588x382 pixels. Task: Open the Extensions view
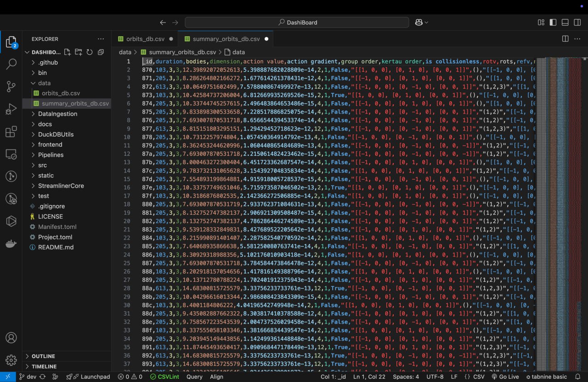[x=11, y=132]
